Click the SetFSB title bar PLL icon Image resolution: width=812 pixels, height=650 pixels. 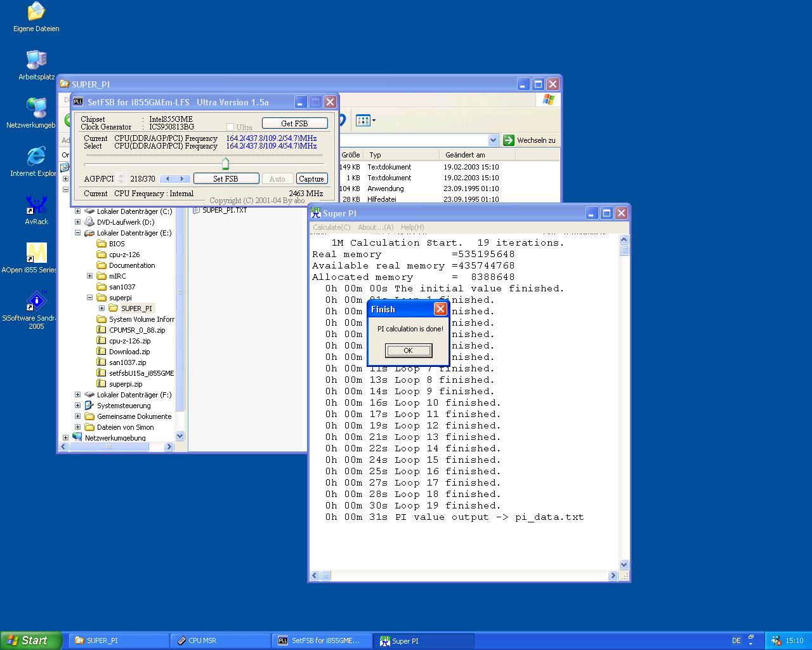[x=78, y=102]
